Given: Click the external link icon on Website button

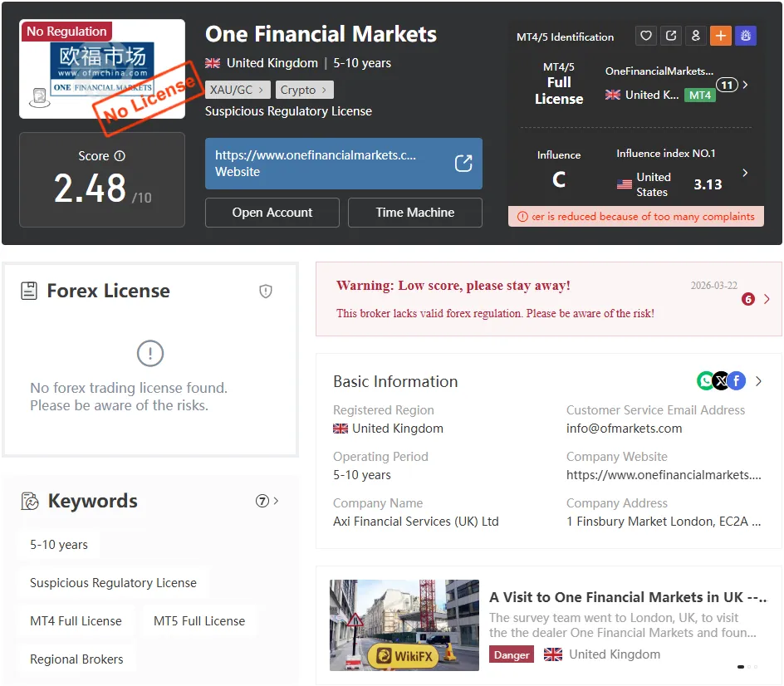Looking at the screenshot, I should pos(463,164).
